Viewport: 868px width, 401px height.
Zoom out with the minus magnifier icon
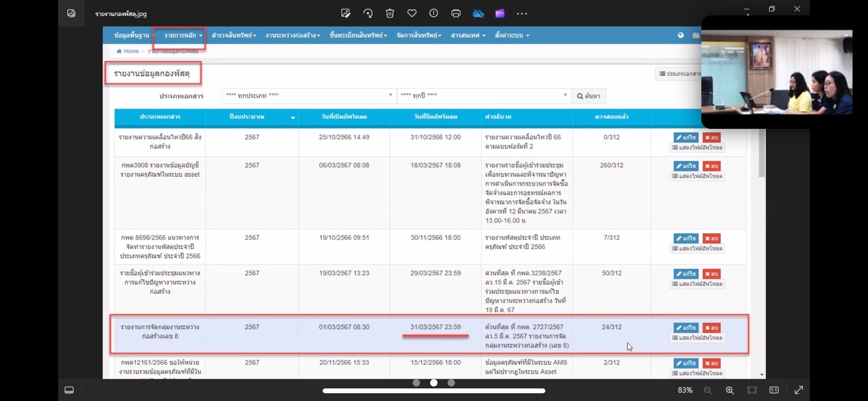(708, 390)
